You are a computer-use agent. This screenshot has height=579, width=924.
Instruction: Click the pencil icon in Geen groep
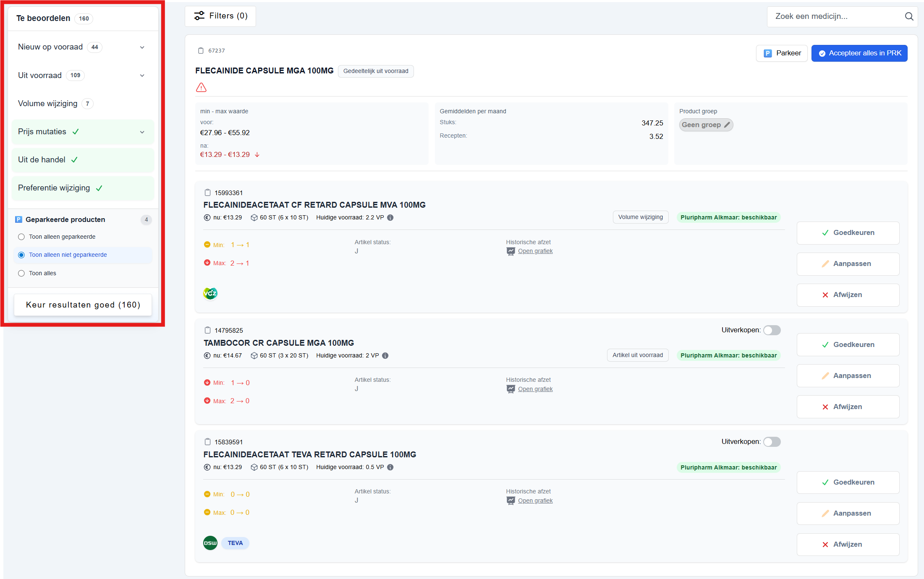point(727,125)
